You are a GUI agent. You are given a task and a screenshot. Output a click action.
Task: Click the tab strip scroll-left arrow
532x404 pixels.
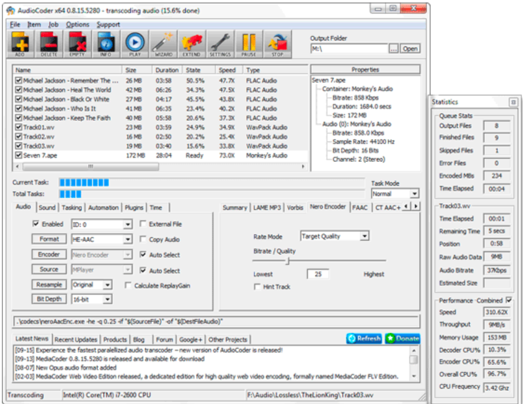point(406,206)
